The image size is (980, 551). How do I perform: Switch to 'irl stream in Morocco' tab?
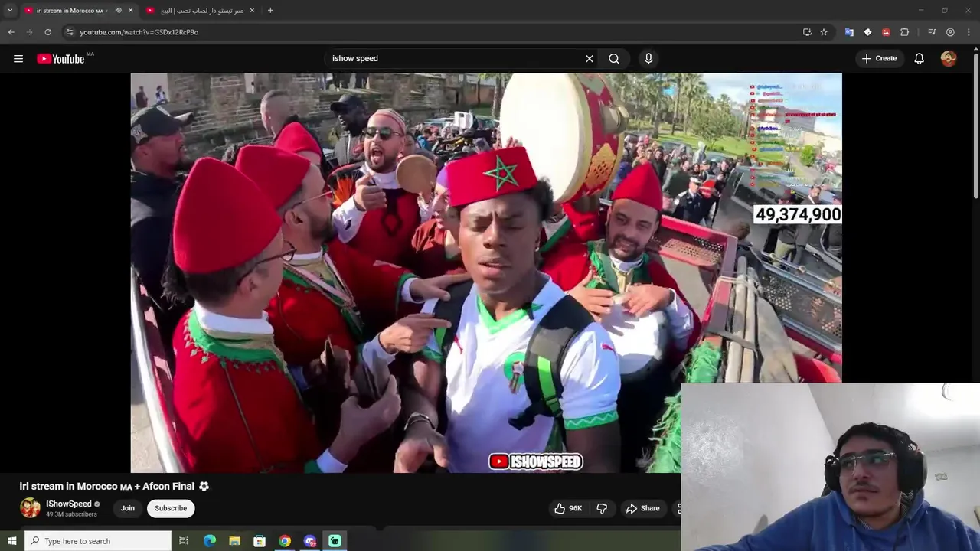pos(72,11)
